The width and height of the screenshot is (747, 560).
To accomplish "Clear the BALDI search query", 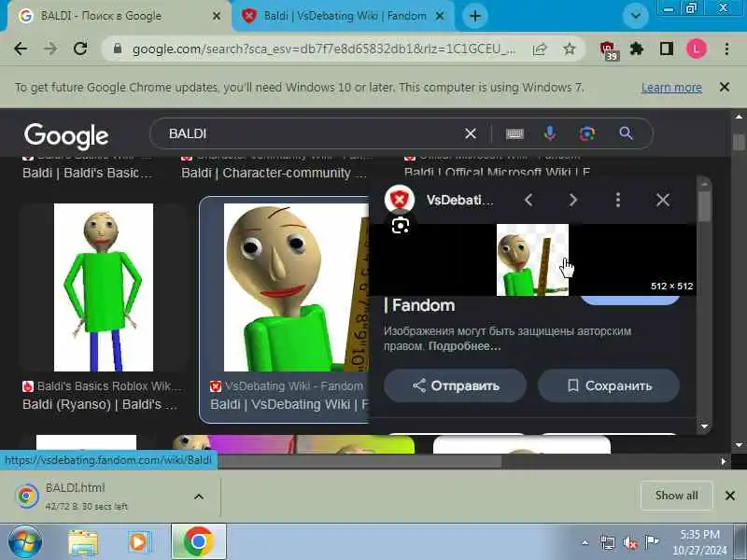I will (x=471, y=133).
